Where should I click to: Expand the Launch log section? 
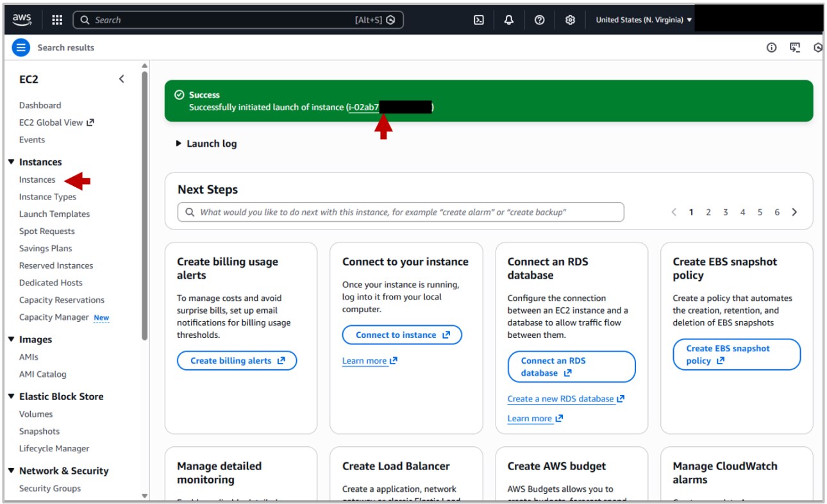(x=206, y=144)
